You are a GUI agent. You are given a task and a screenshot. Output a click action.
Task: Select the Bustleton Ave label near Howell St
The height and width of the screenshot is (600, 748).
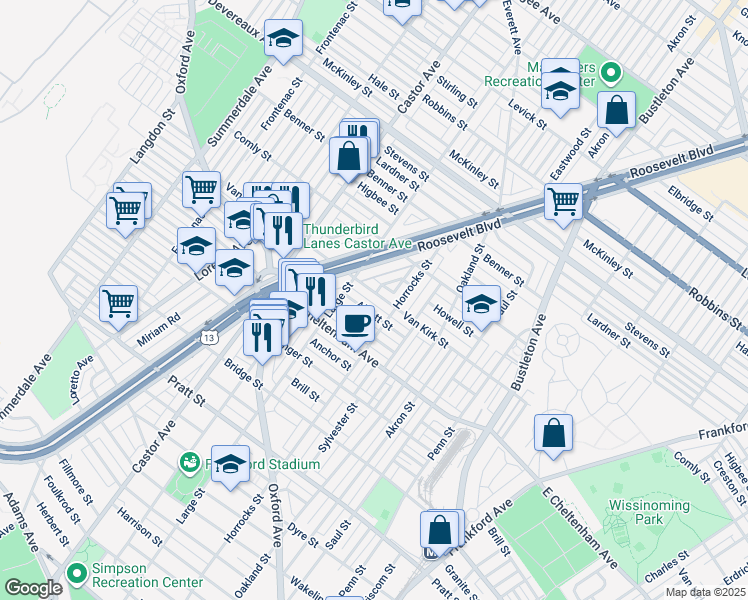pyautogui.click(x=528, y=352)
